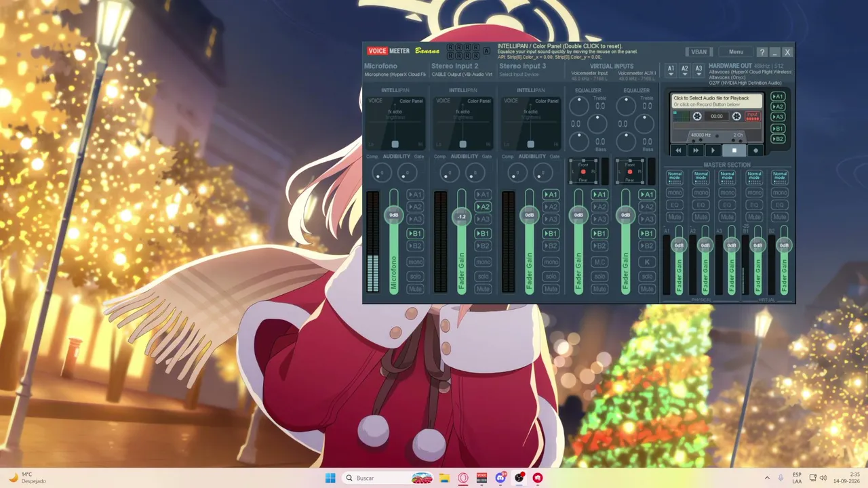Image resolution: width=868 pixels, height=488 pixels.
Task: Toggle cassette recorder A1 output
Action: [x=778, y=96]
